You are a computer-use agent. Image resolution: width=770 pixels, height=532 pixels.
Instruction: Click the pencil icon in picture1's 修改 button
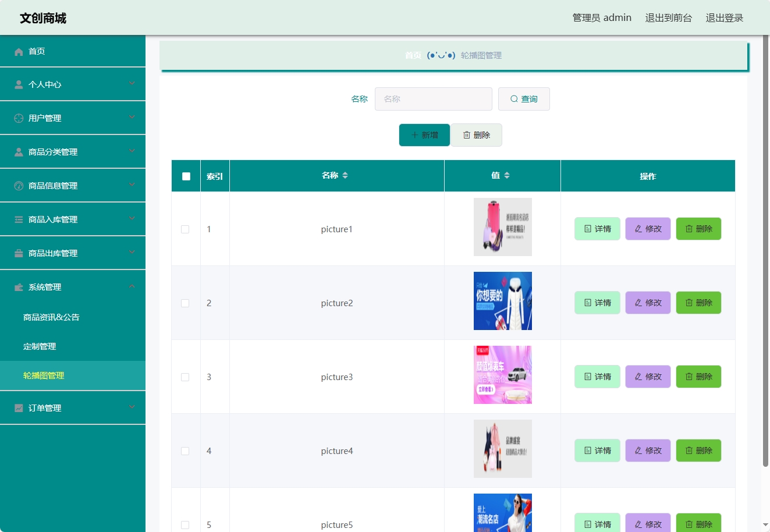(638, 229)
